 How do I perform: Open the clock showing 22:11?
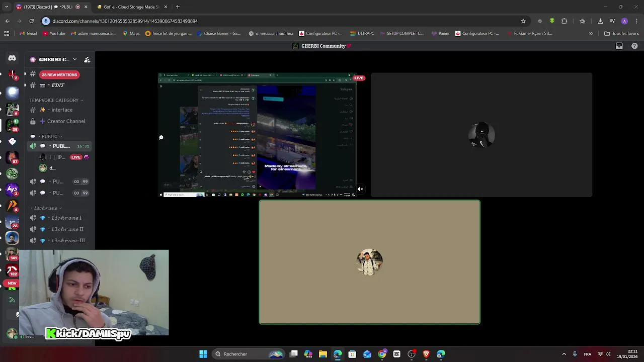tap(627, 354)
